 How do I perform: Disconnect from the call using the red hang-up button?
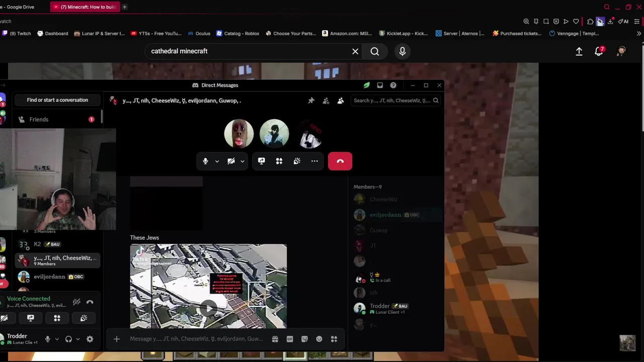point(340,161)
